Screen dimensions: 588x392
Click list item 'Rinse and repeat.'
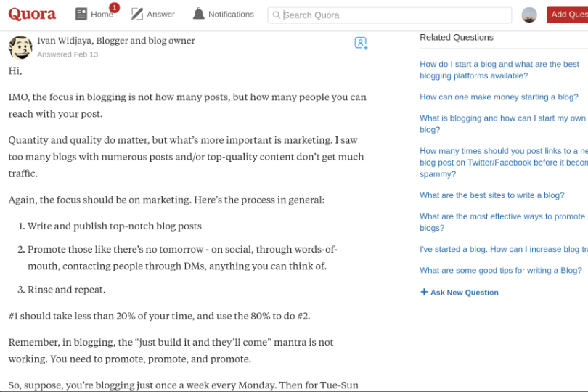66,290
